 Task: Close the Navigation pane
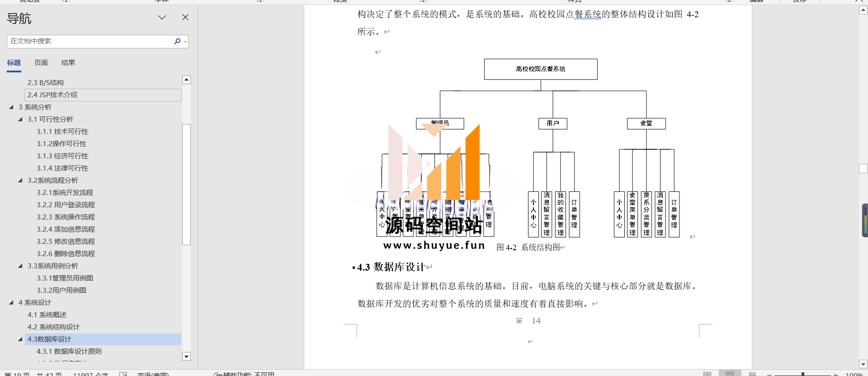[x=185, y=18]
